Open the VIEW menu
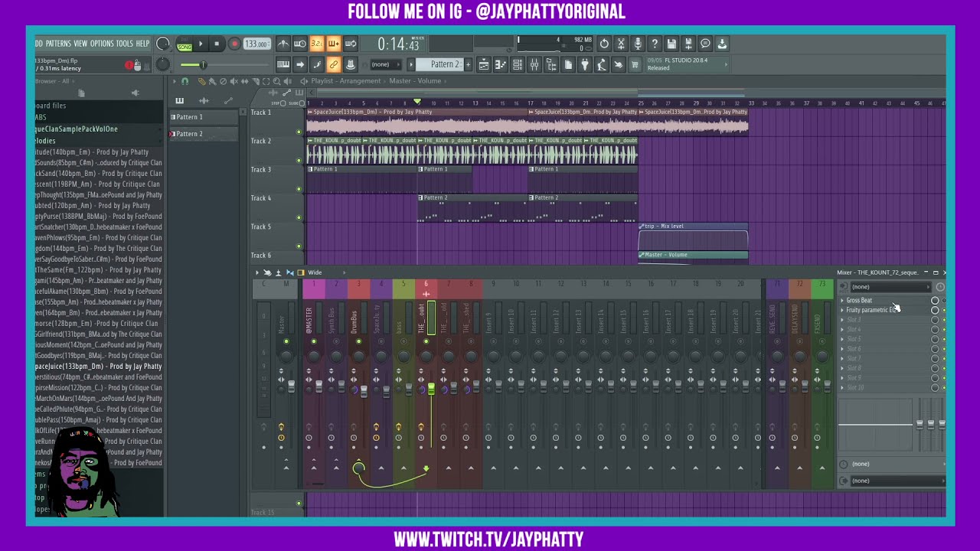This screenshot has width=980, height=551. coord(80,44)
